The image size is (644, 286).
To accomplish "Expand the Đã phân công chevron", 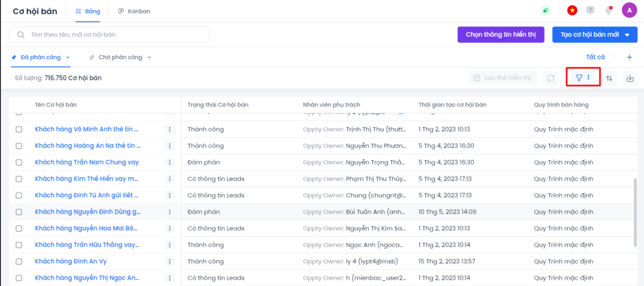I will click(x=68, y=57).
